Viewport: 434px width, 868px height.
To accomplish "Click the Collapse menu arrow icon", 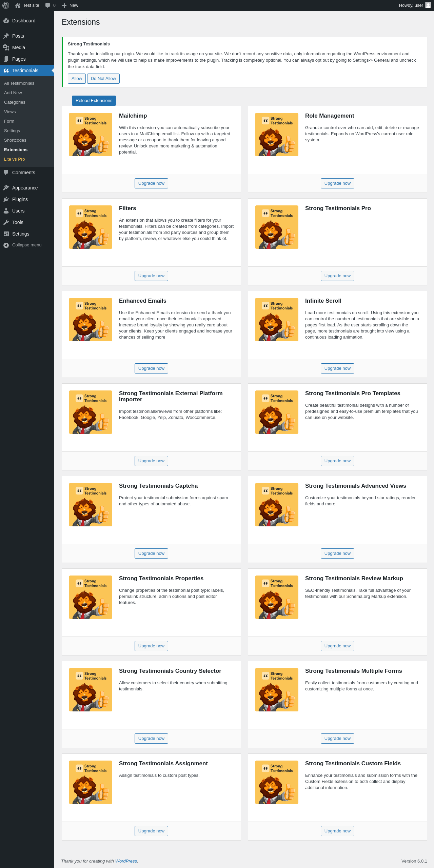I will [x=6, y=245].
